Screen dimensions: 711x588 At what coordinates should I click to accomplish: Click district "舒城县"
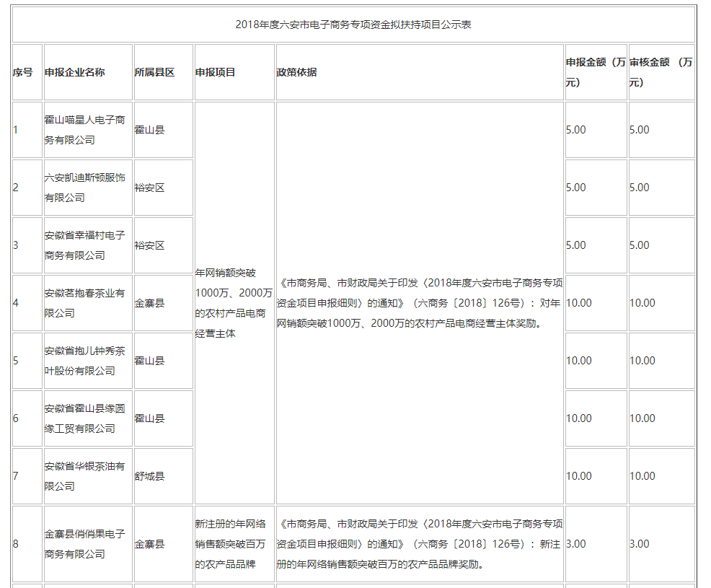pyautogui.click(x=150, y=476)
